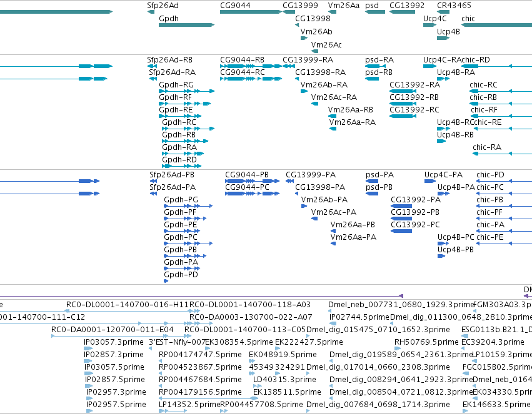The image size is (532, 414).
Task: Select the Sfp26Ad gene glyph
Action: (151, 12)
